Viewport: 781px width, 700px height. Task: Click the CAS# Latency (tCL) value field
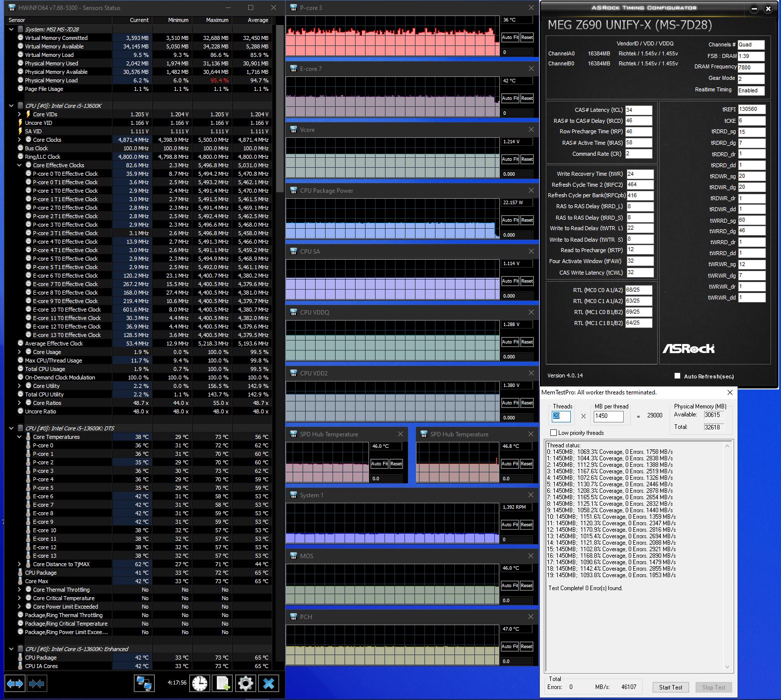639,110
